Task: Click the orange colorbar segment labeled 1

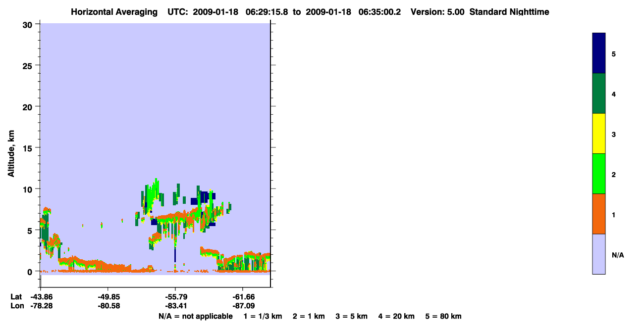Action: [x=598, y=213]
